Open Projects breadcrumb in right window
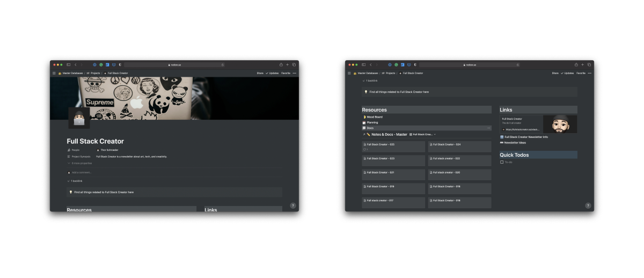 [389, 73]
